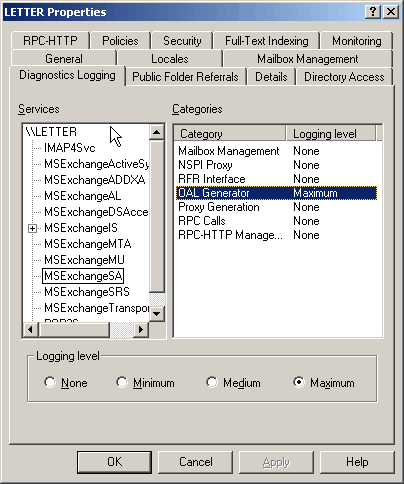Viewport: 404px width, 484px height.
Task: Click the services horizontal scrollbar thumb
Action: (74, 329)
